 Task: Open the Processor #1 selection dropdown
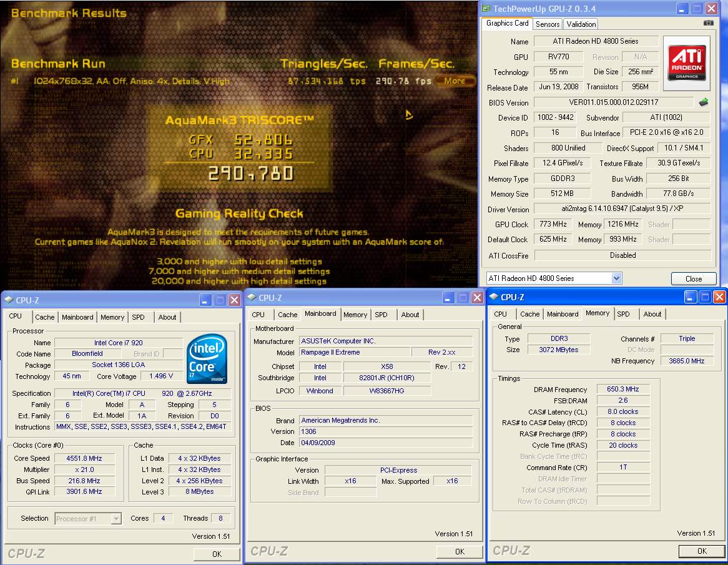pyautogui.click(x=116, y=519)
